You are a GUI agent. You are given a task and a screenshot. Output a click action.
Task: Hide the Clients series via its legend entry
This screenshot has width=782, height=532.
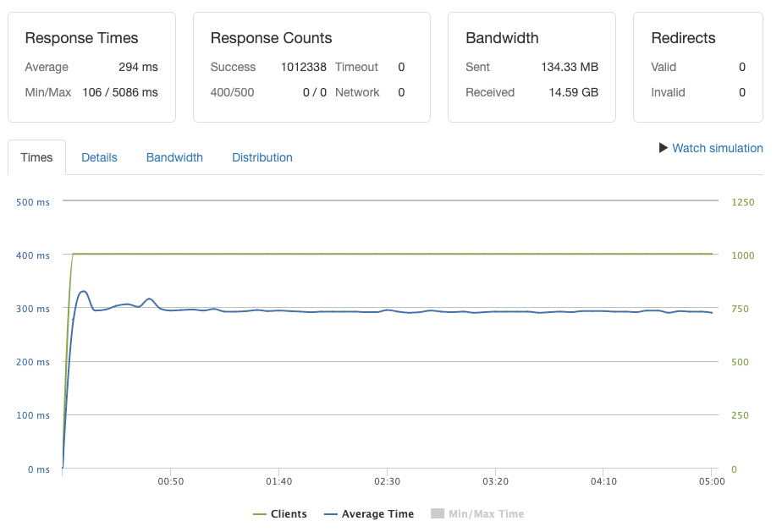[x=289, y=513]
